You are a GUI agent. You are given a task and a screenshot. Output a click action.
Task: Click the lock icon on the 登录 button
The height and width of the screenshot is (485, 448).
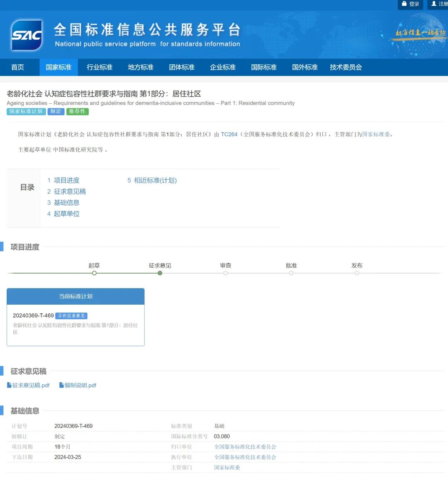pyautogui.click(x=404, y=5)
